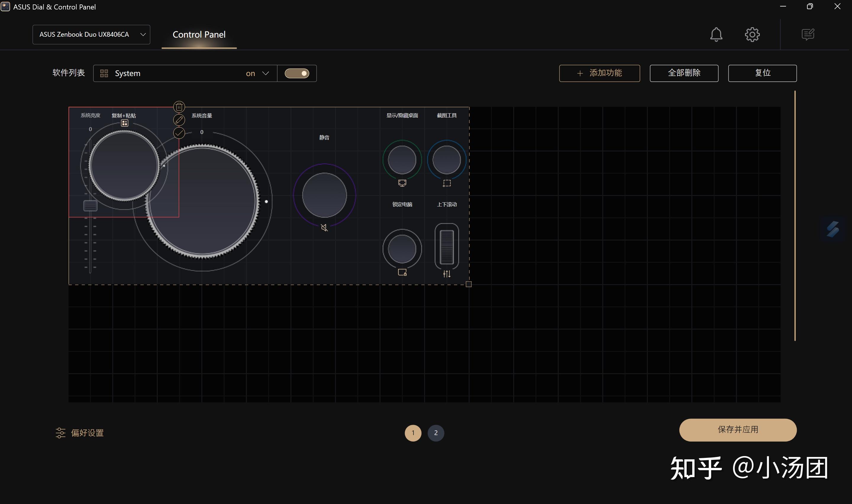Screen dimensions: 852x504
Task: Edit the selected widget with pencil icon
Action: click(x=179, y=119)
